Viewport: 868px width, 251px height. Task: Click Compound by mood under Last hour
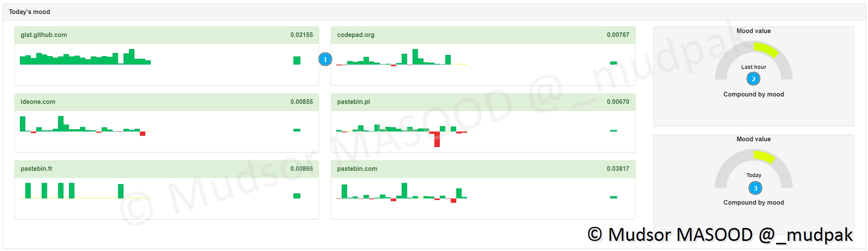tap(753, 95)
